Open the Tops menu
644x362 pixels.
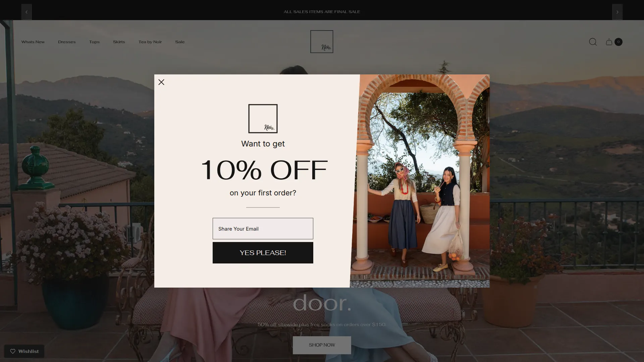pyautogui.click(x=94, y=42)
